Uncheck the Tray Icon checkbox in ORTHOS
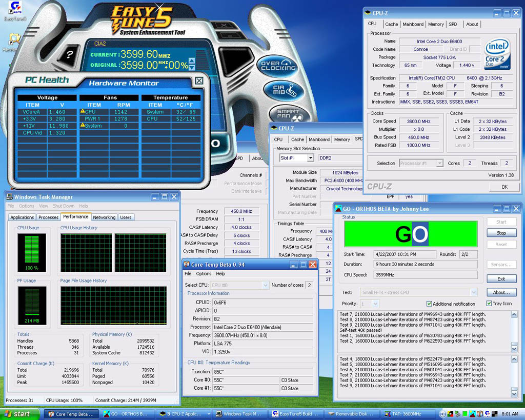Screen dimensions: 525x420 pyautogui.click(x=489, y=304)
